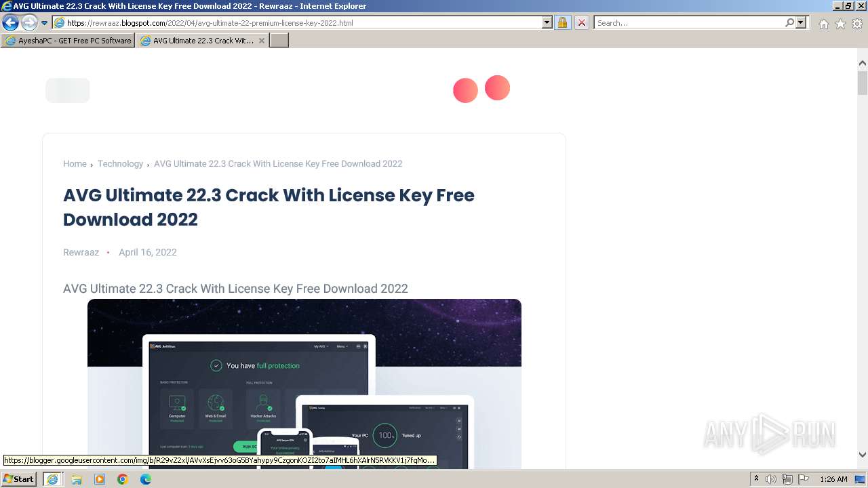Click the Technology breadcrumb link
868x488 pixels.
120,164
